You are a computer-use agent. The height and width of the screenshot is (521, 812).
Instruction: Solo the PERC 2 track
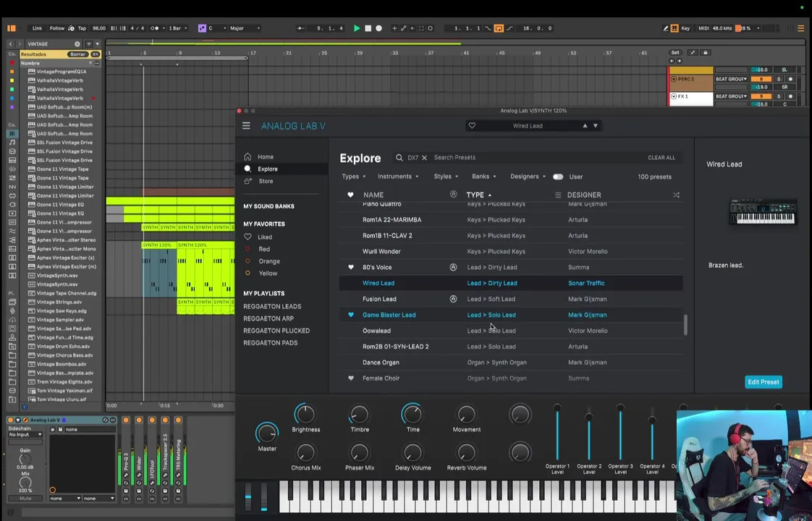pyautogui.click(x=779, y=80)
